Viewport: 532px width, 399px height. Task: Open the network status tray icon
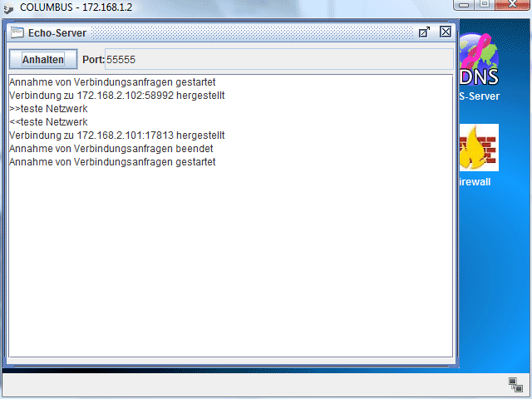coord(515,385)
